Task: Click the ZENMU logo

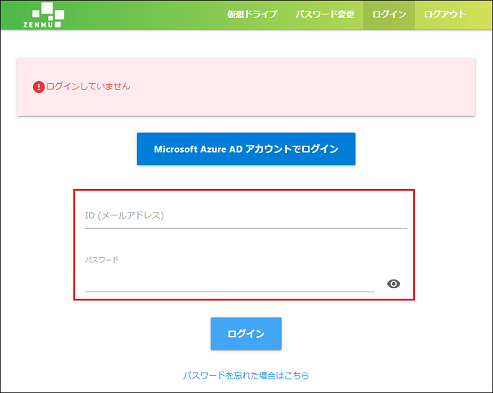Action: click(x=44, y=15)
